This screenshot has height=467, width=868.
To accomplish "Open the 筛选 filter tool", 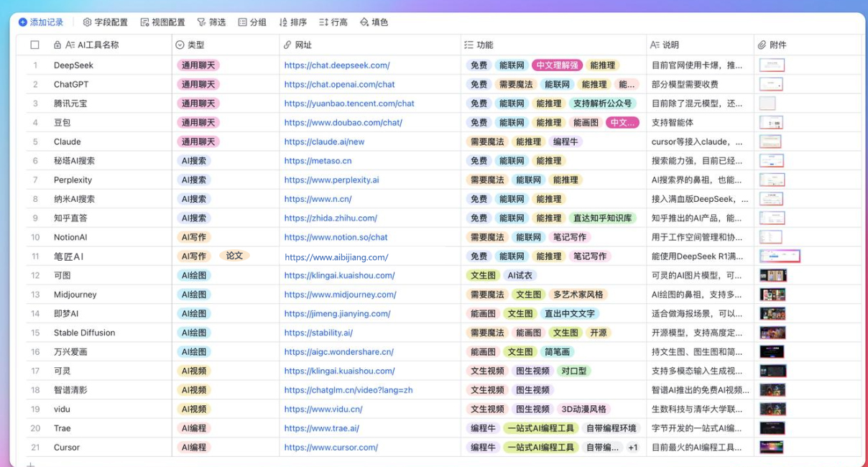I will [x=211, y=22].
